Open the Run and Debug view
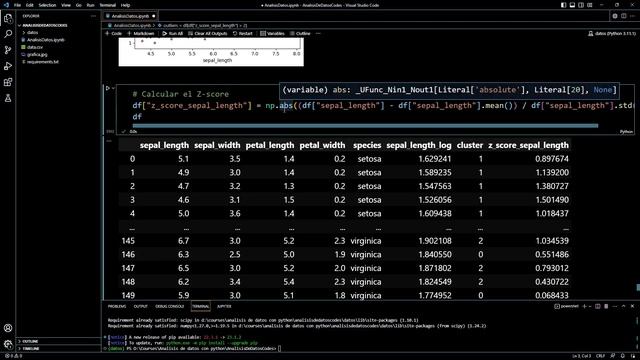Viewport: 640px width, 360px height. click(8, 66)
